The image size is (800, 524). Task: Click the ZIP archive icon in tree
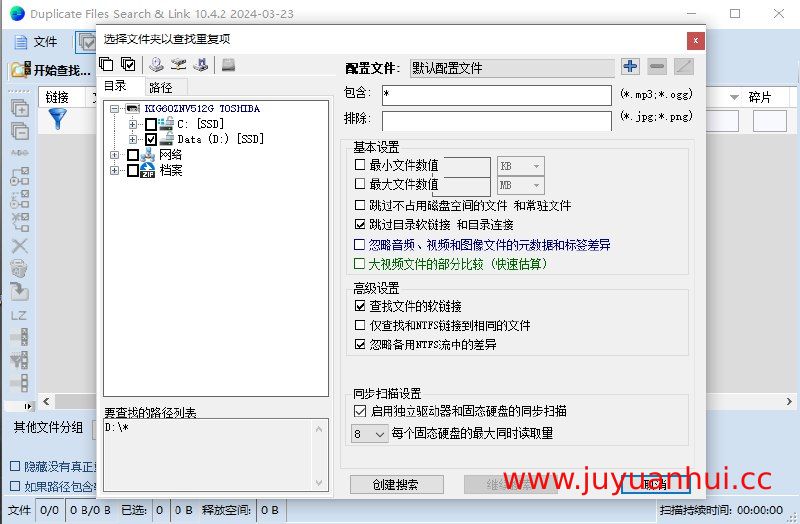[x=147, y=170]
